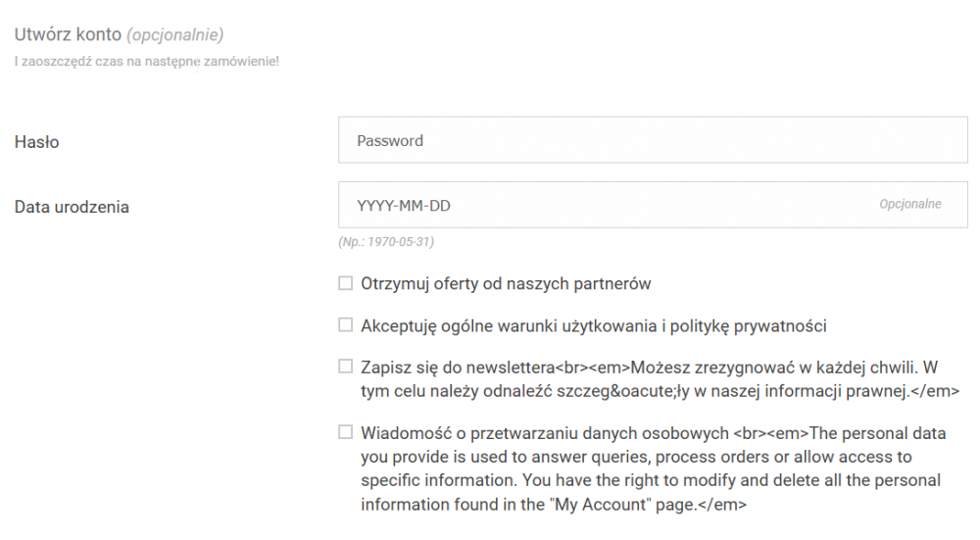
Task: Toggle the personal data processing checkbox
Action: click(x=345, y=431)
